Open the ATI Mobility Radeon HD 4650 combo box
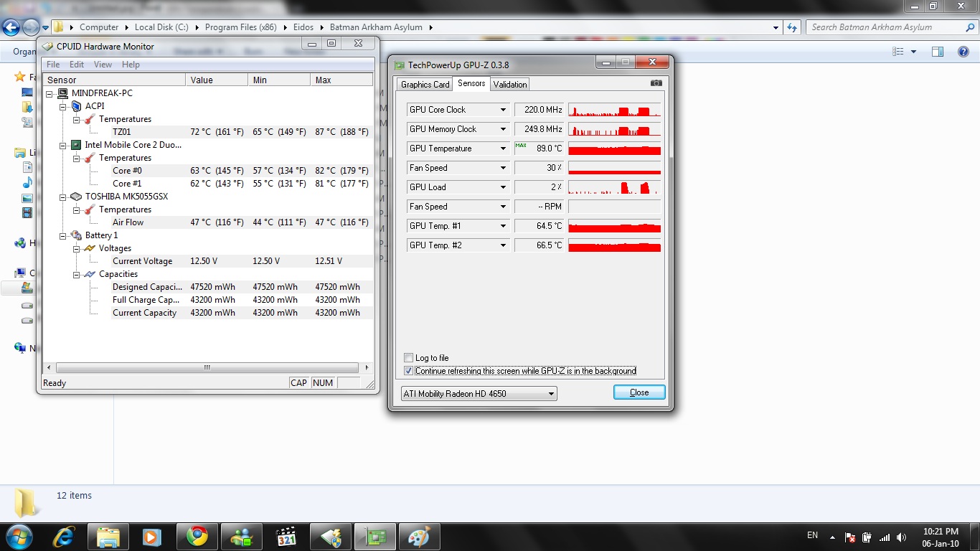This screenshot has height=551, width=980. (479, 394)
